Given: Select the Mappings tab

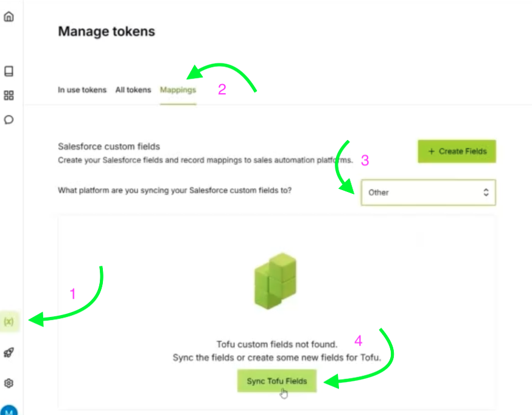Looking at the screenshot, I should (x=178, y=90).
